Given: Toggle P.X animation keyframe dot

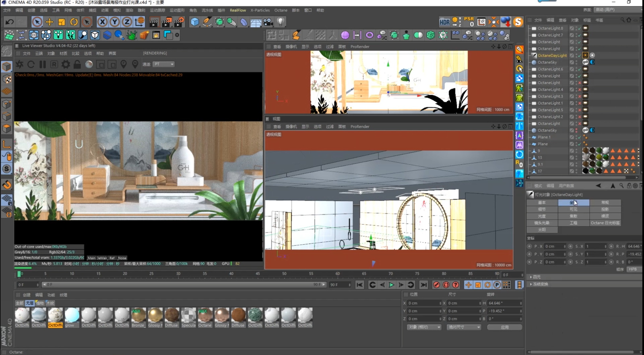Looking at the screenshot, I should (529, 246).
